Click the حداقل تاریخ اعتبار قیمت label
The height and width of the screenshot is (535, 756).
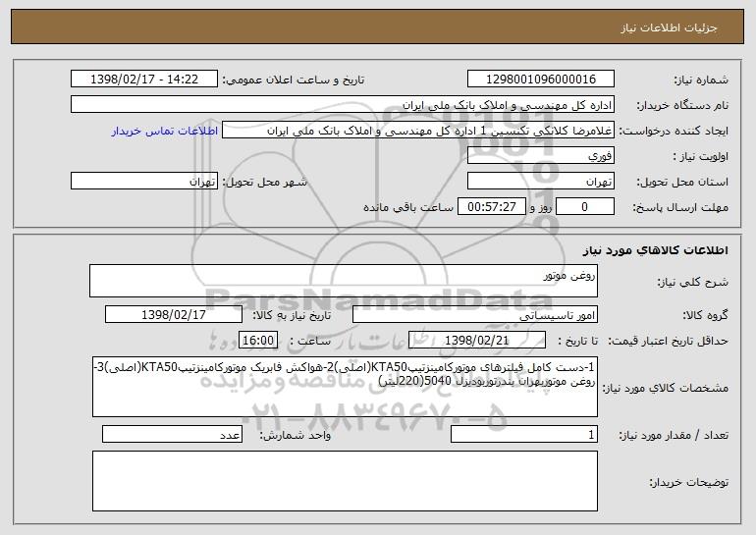click(x=669, y=341)
